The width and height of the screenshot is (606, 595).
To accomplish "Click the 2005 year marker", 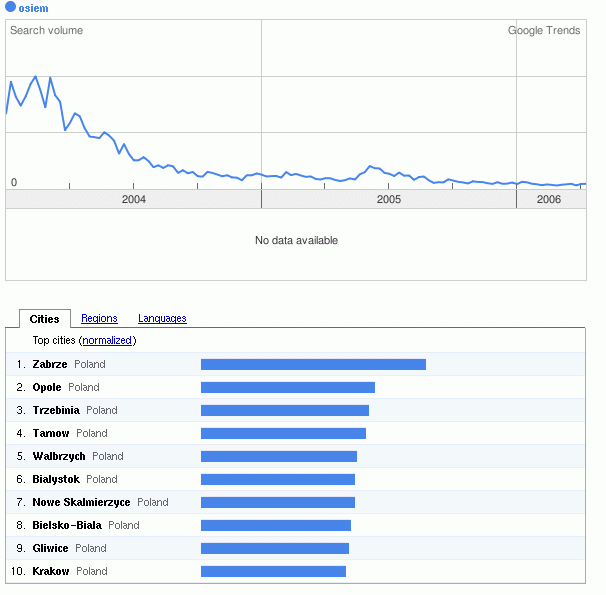I will [x=389, y=200].
